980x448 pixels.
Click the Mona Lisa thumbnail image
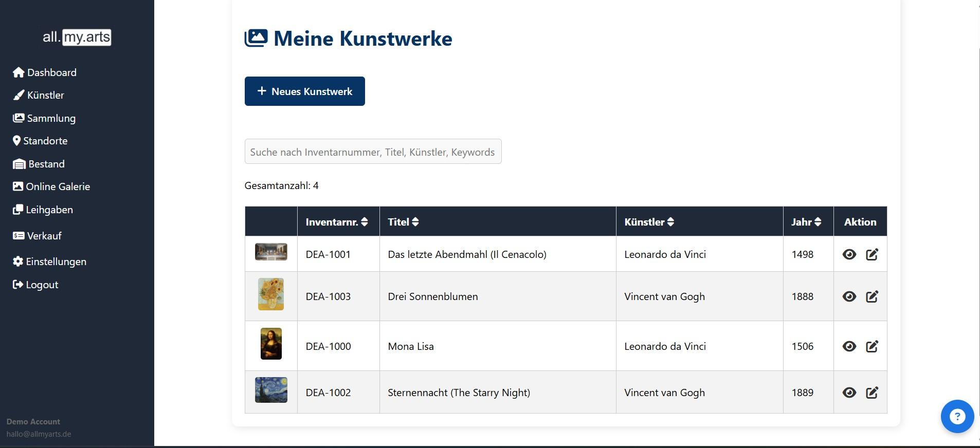point(271,343)
